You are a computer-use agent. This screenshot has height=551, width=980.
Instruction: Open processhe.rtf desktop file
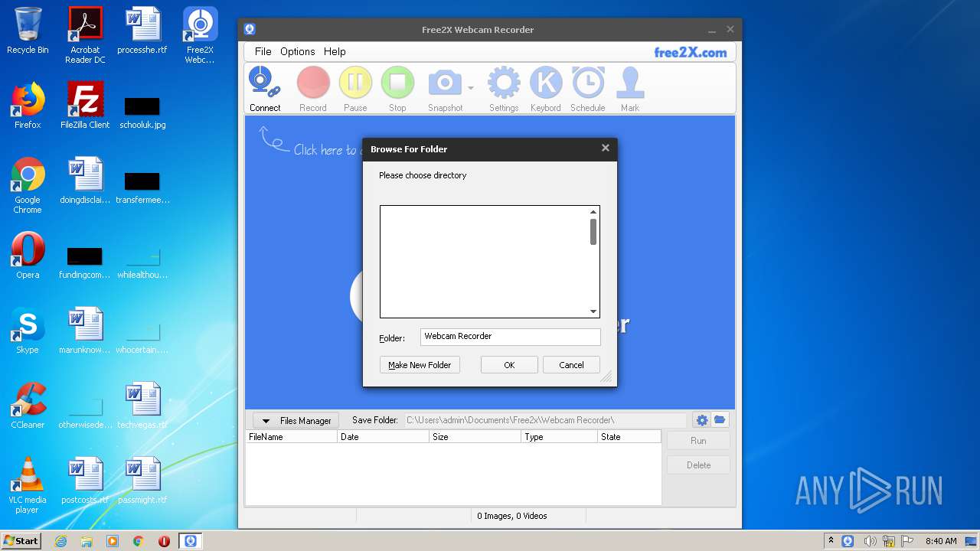click(x=142, y=31)
